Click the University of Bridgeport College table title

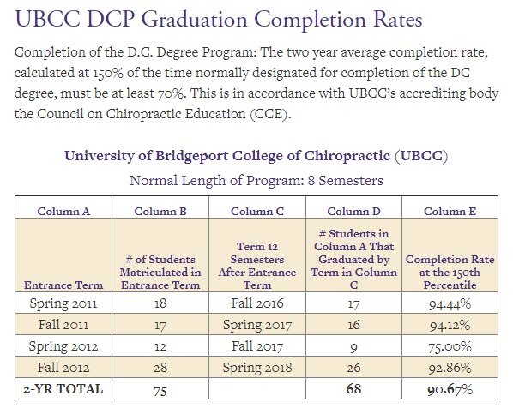256,156
